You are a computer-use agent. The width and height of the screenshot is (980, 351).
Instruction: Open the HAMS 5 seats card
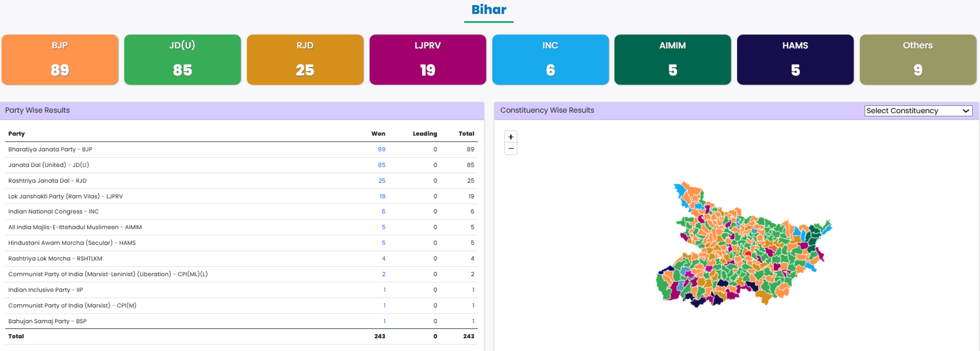pyautogui.click(x=795, y=60)
